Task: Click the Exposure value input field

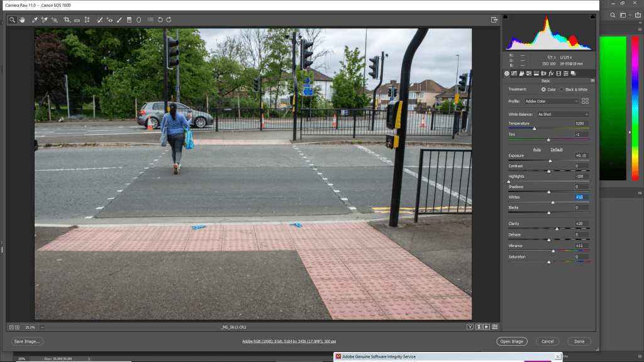Action: click(x=581, y=155)
